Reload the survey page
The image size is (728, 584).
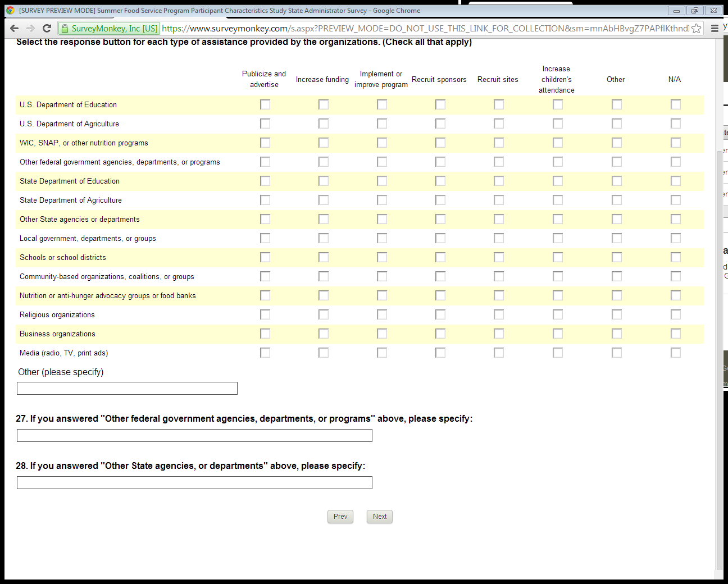47,29
